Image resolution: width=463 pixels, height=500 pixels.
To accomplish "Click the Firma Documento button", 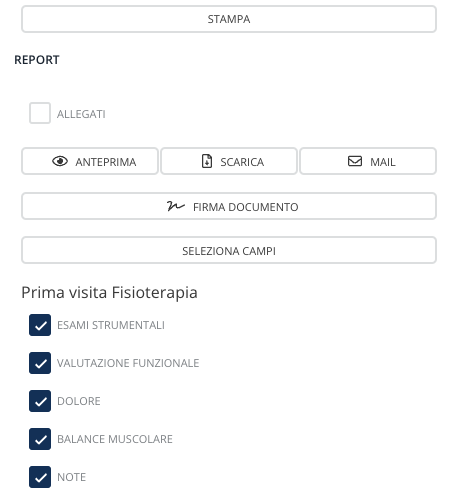I will tap(229, 206).
